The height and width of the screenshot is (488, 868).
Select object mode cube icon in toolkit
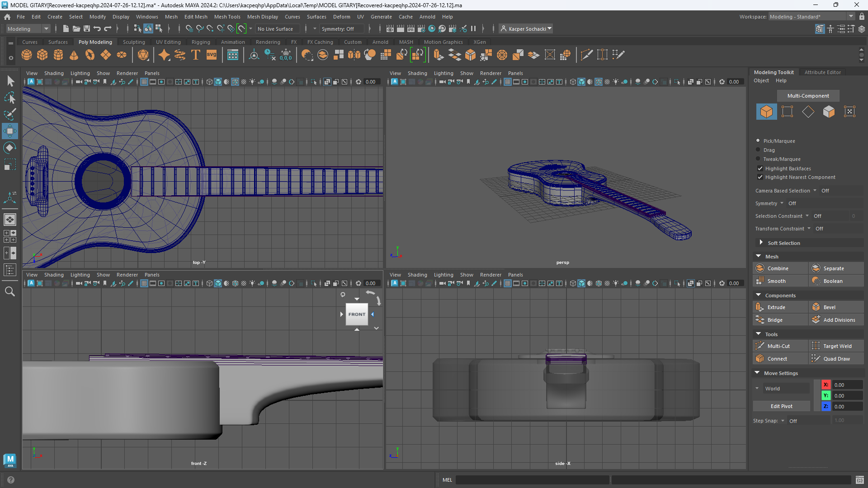pos(766,112)
